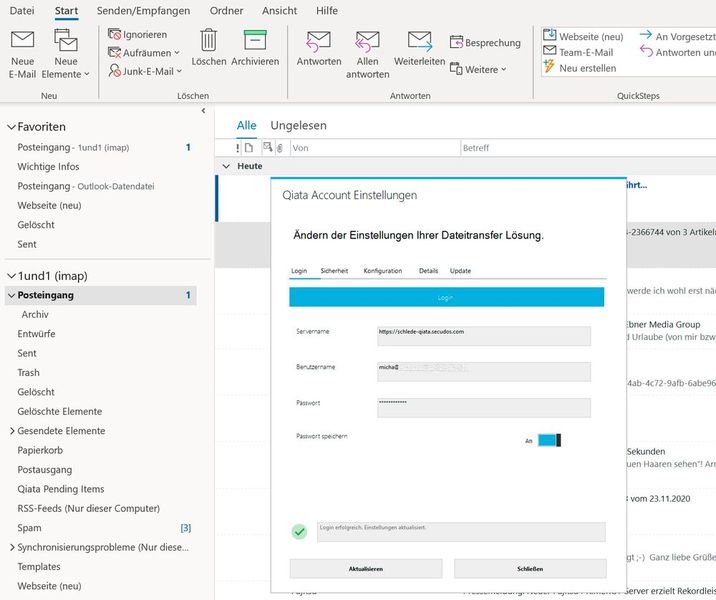
Task: Open the Senden/Empfangen ribbon tab
Action: [145, 10]
